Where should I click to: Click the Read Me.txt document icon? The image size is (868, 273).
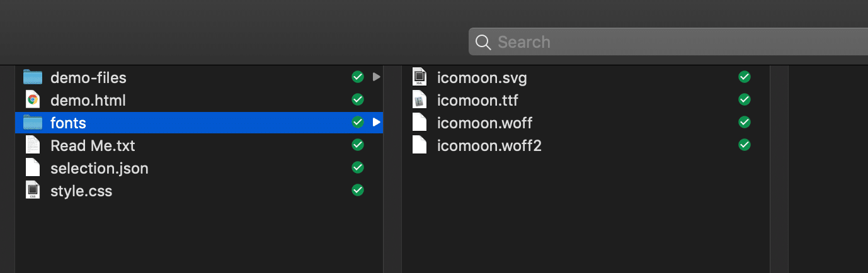click(33, 145)
